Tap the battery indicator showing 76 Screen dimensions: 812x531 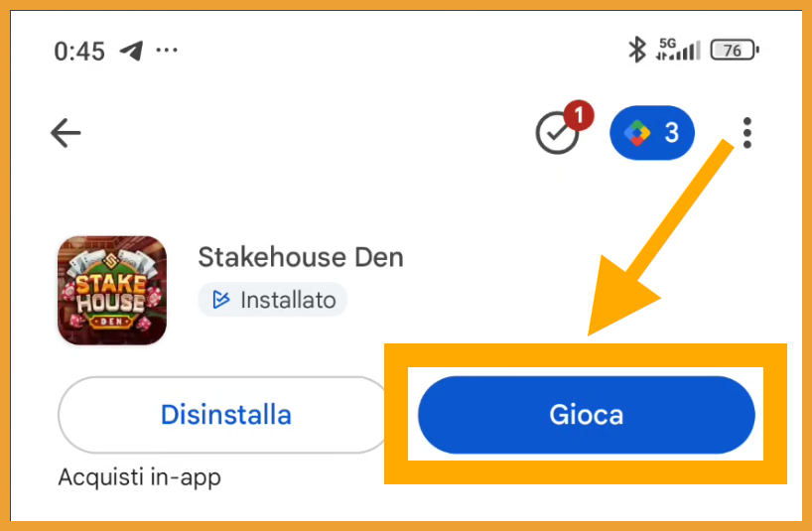pos(735,51)
